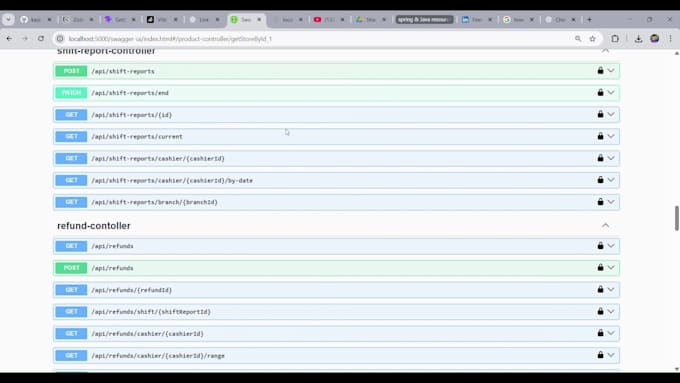This screenshot has height=383, width=680.
Task: Click the lock icon on POST /api/refunds
Action: (600, 267)
